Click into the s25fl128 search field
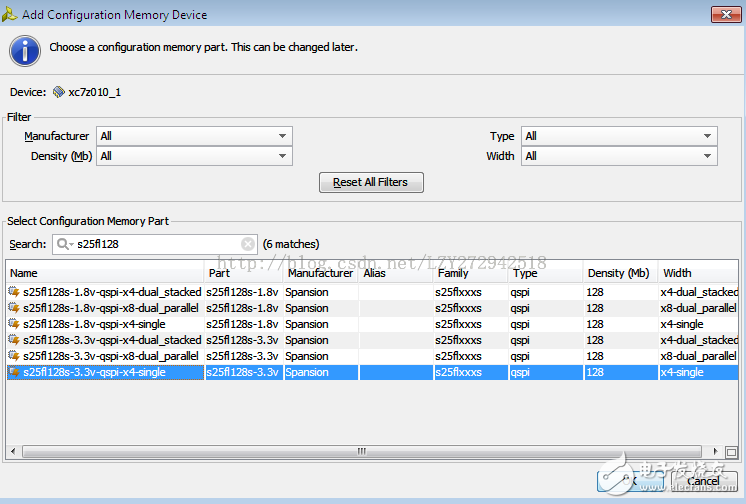 (155, 244)
